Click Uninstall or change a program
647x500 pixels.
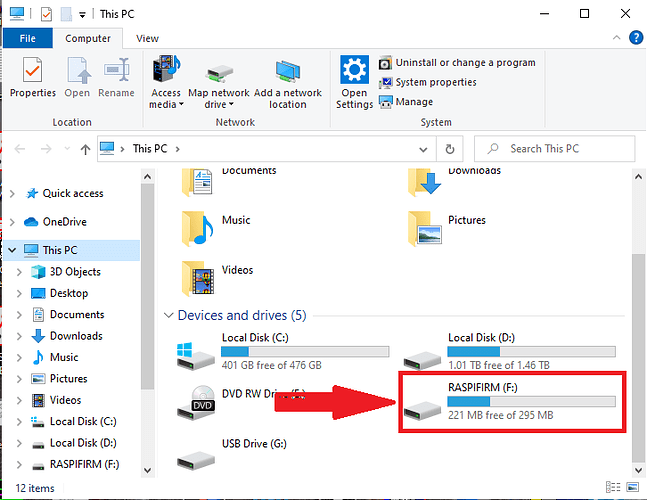457,63
